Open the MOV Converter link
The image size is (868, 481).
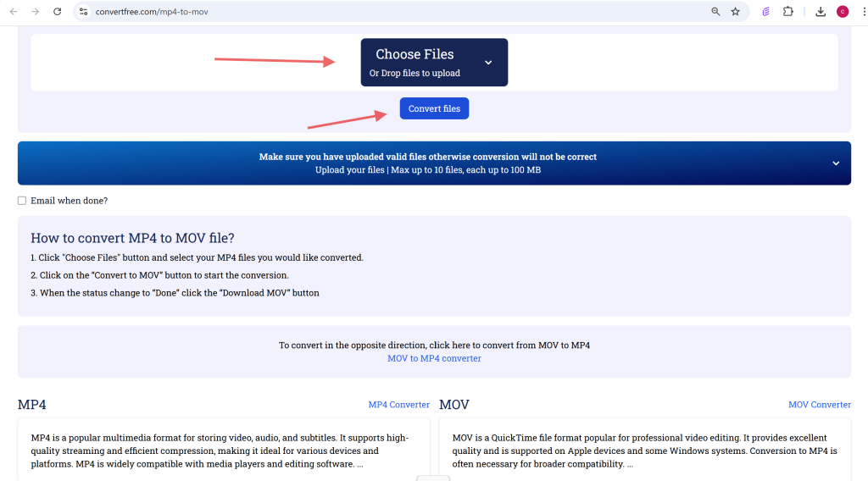820,405
